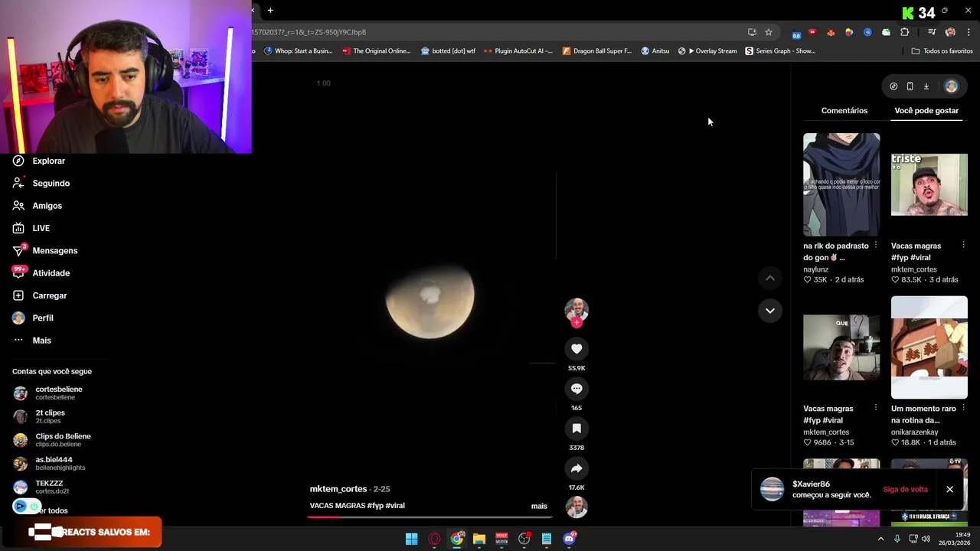980x551 pixels.
Task: Dismiss the $Xavier86 follow notification
Action: coord(949,489)
